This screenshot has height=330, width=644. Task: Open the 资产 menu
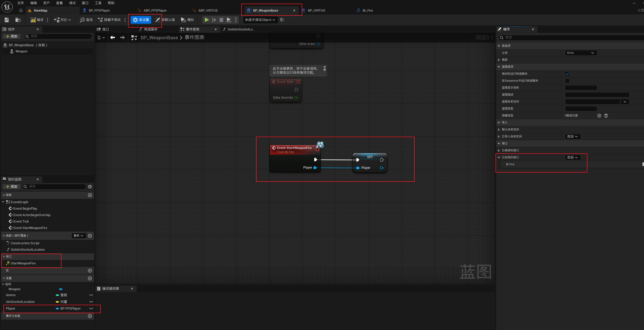point(46,3)
